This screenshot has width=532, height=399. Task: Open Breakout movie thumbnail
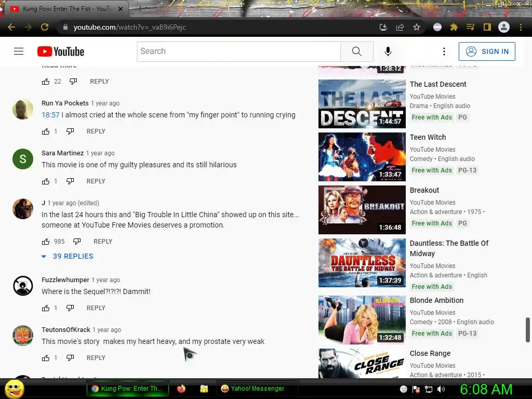pyautogui.click(x=362, y=210)
